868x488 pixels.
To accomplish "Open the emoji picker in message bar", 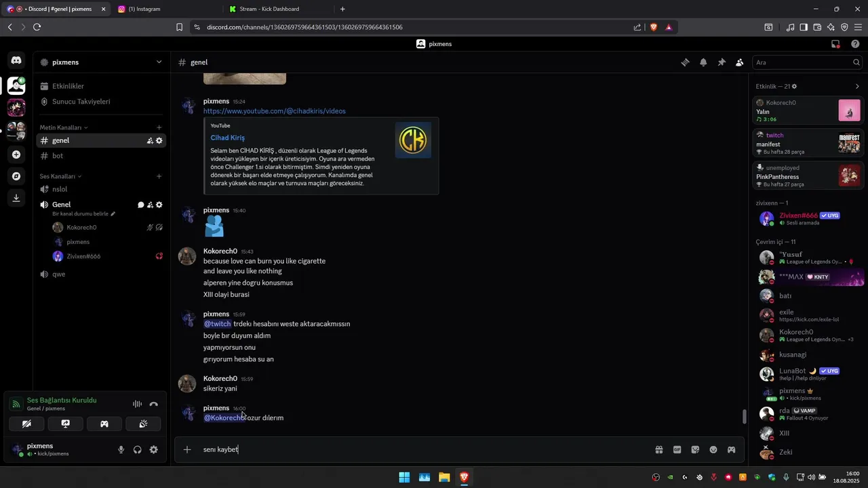I will click(x=713, y=449).
